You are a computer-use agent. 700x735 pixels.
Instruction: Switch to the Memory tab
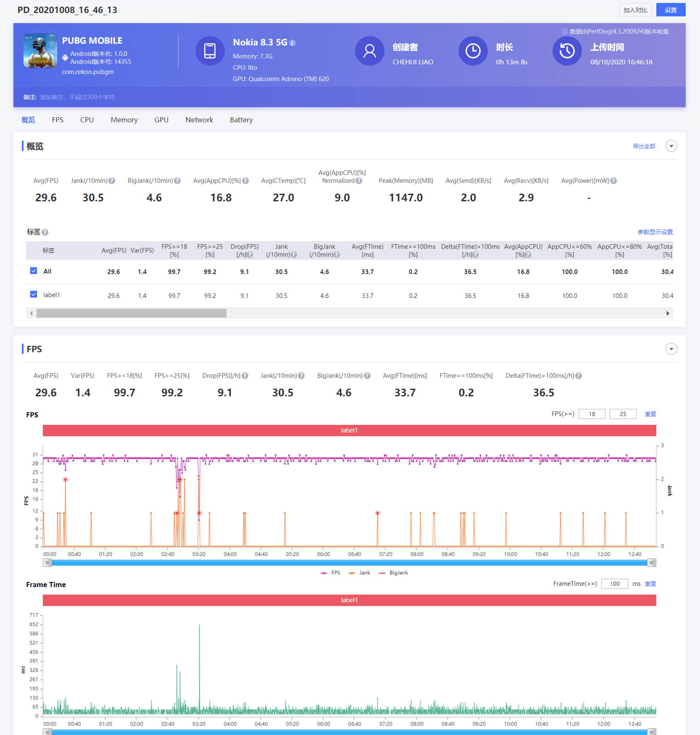(x=124, y=120)
